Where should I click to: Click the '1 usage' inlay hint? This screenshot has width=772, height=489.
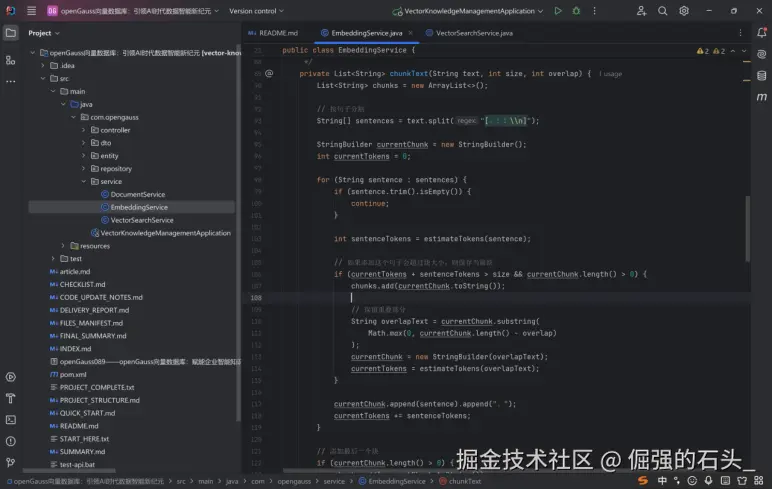pyautogui.click(x=611, y=74)
